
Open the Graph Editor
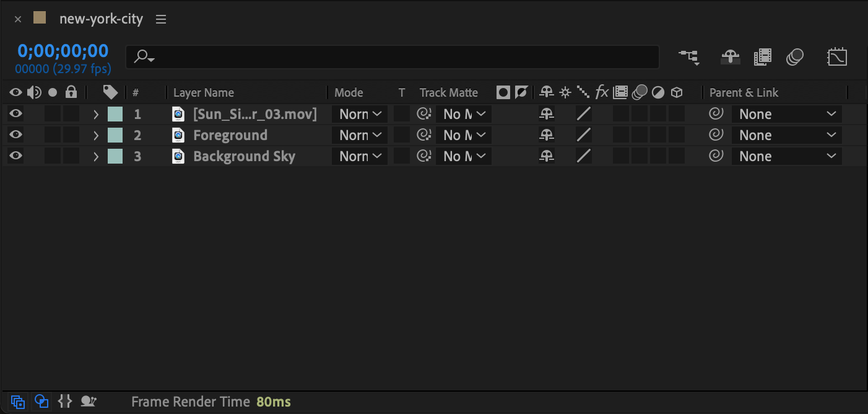(x=837, y=57)
